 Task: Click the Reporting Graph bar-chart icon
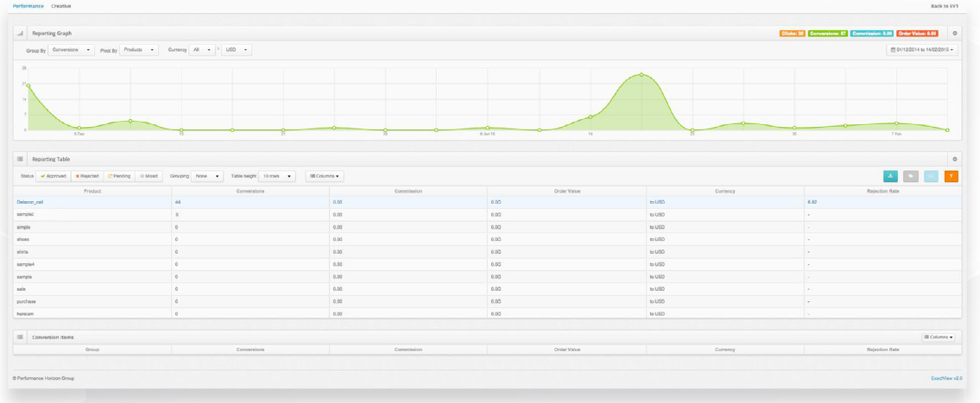pos(20,33)
